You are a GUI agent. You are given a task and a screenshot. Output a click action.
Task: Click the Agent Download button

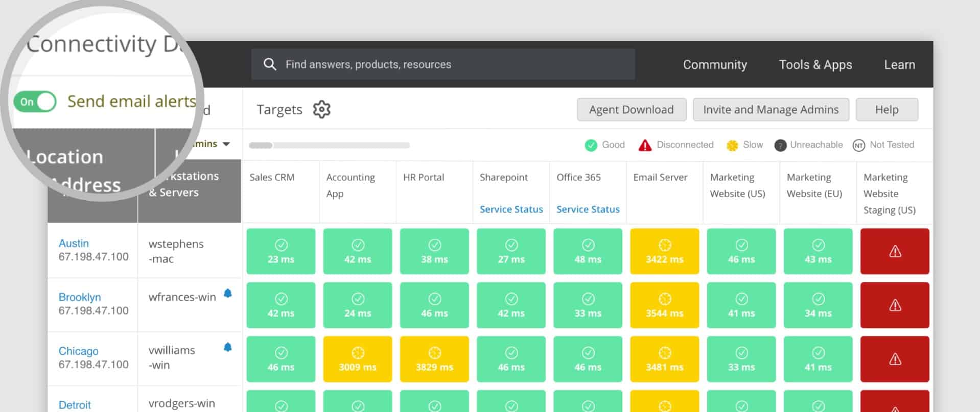tap(632, 110)
